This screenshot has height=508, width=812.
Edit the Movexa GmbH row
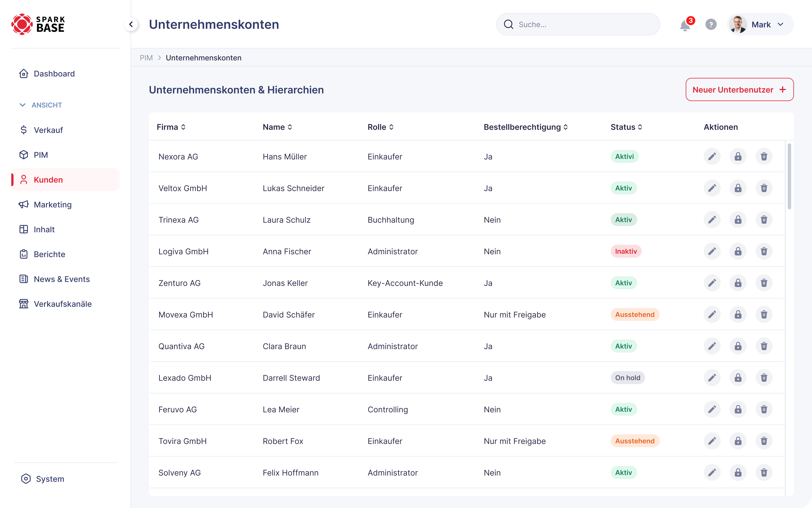tap(712, 315)
